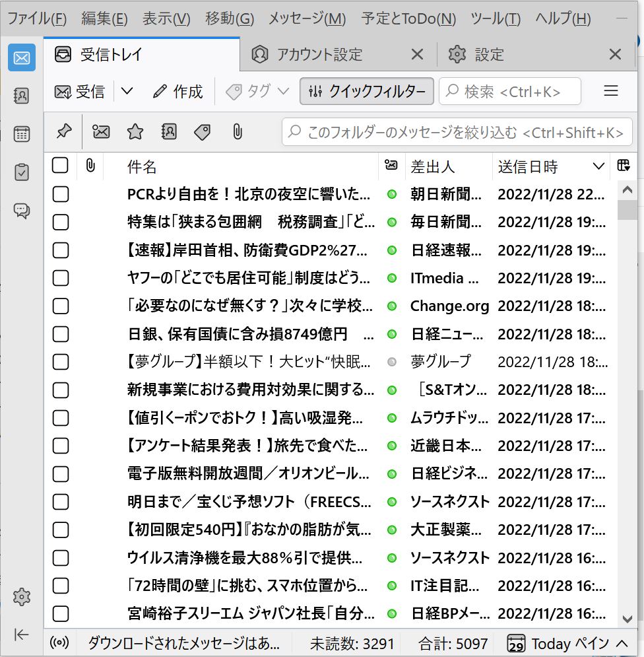
Task: Select the checkbox for 【夢グループ】半額以下 message
Action: [x=61, y=362]
